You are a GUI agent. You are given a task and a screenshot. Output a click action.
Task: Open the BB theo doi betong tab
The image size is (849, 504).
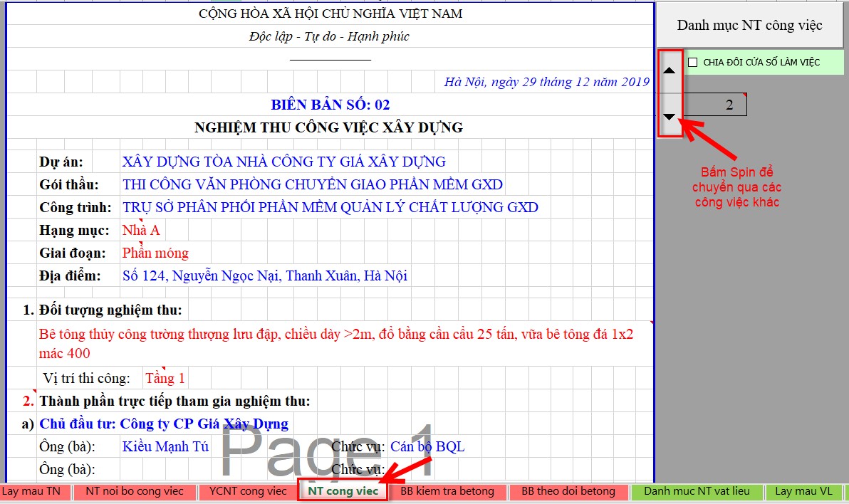click(x=568, y=491)
